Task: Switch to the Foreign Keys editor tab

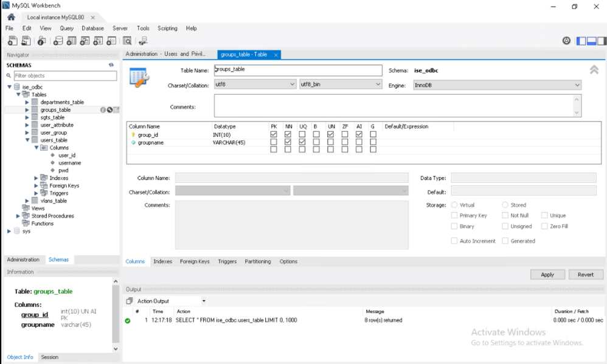Action: tap(195, 261)
